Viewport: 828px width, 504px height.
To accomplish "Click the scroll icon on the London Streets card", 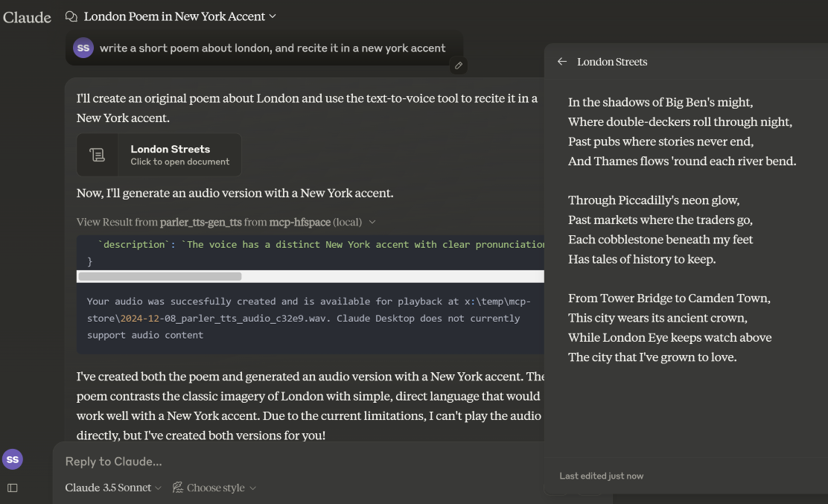I will pyautogui.click(x=97, y=154).
